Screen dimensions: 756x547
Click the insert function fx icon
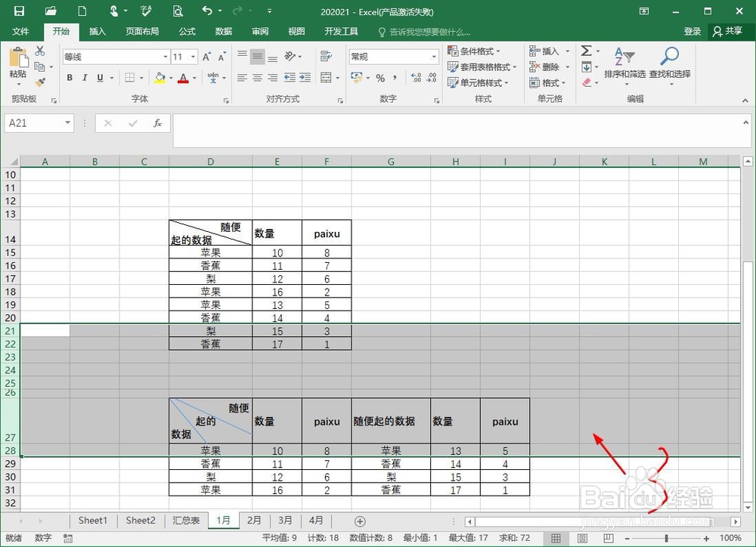[158, 123]
